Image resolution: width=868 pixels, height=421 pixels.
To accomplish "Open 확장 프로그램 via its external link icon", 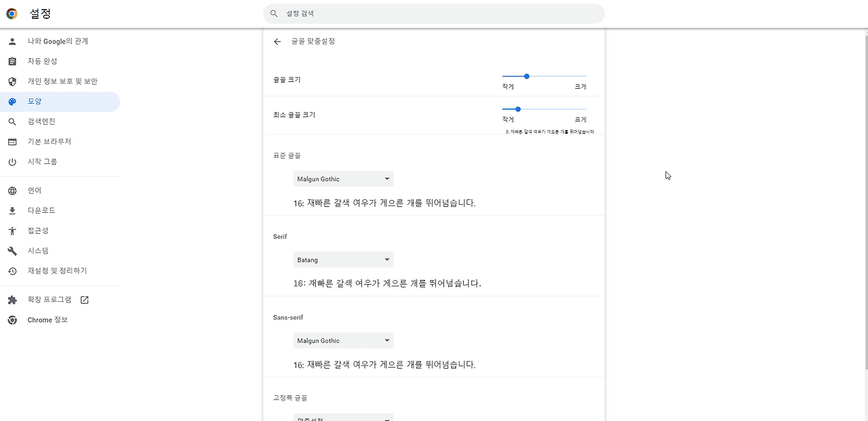I will click(83, 299).
